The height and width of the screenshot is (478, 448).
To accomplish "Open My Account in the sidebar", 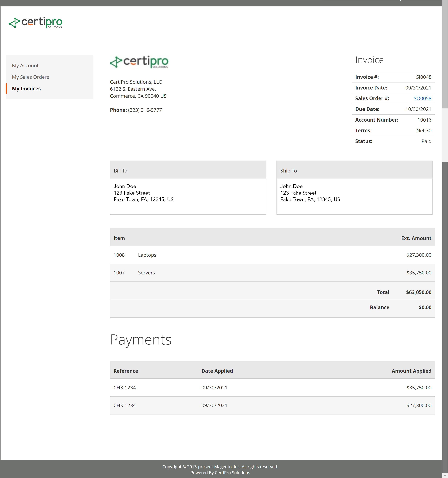I will (x=25, y=65).
